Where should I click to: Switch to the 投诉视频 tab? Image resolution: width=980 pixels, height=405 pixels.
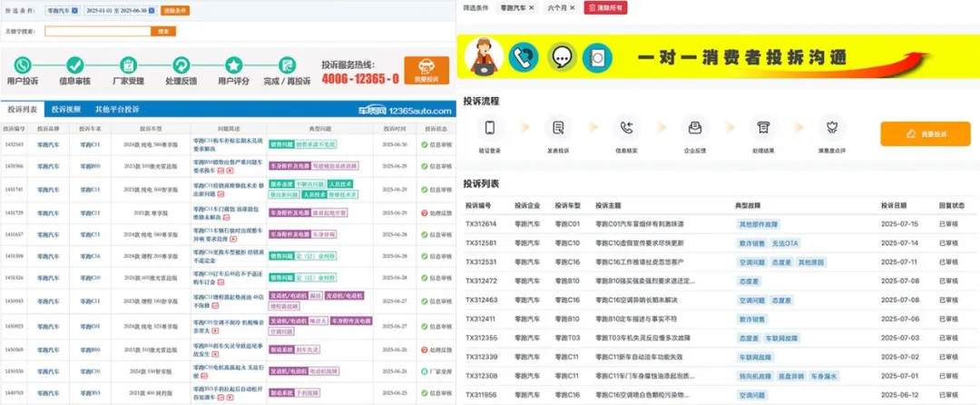[x=66, y=109]
